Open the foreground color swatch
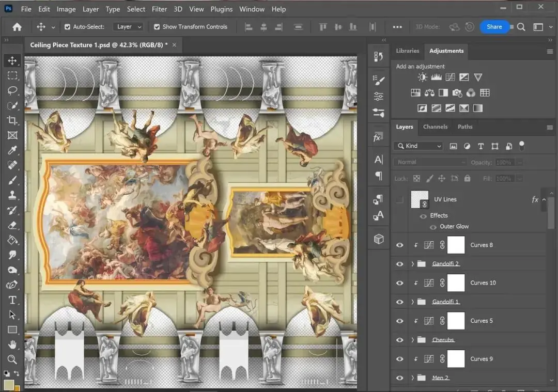This screenshot has width=558, height=392. [9, 385]
